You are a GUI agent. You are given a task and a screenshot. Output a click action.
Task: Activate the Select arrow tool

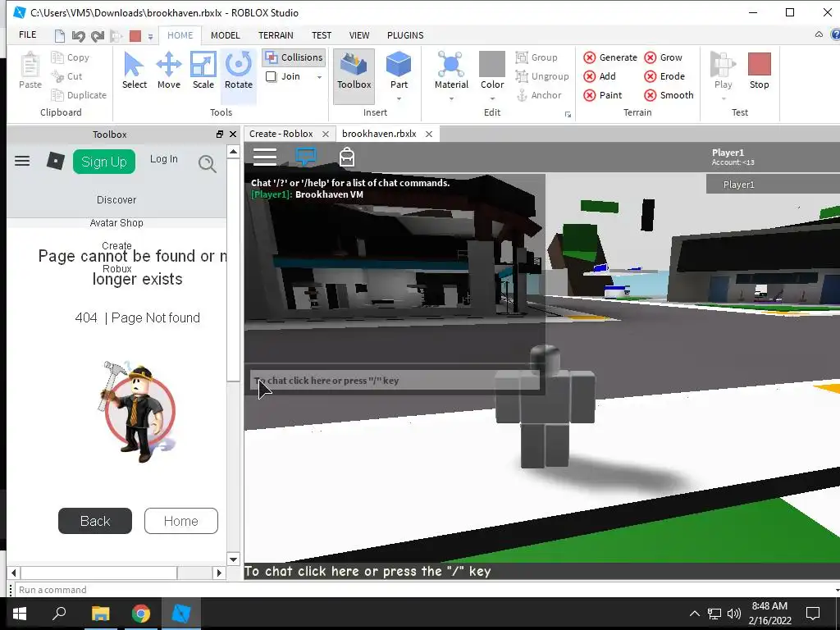pos(134,71)
